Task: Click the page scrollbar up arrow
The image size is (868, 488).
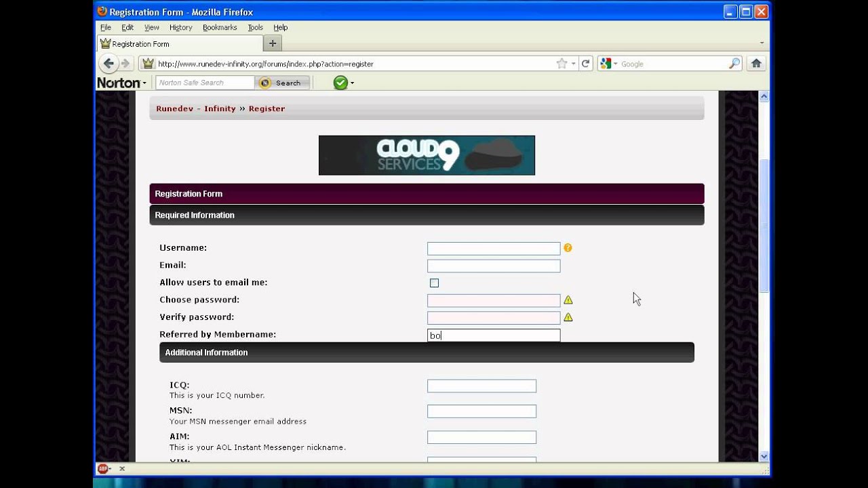Action: (x=764, y=97)
